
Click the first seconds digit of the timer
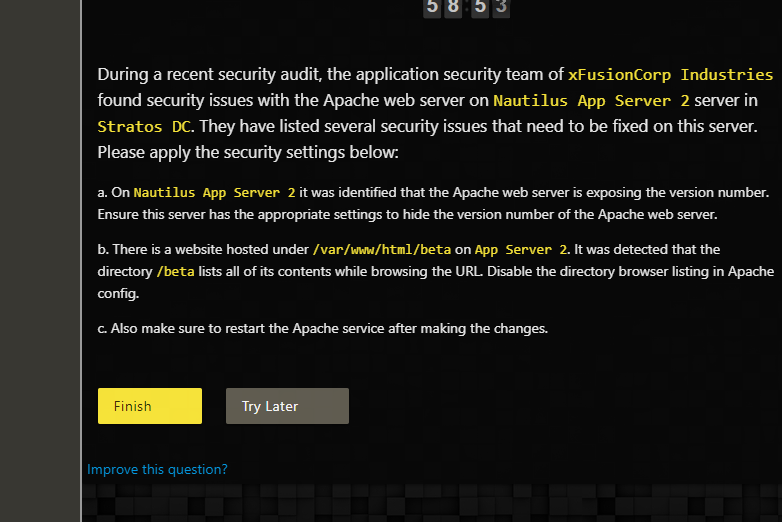480,7
